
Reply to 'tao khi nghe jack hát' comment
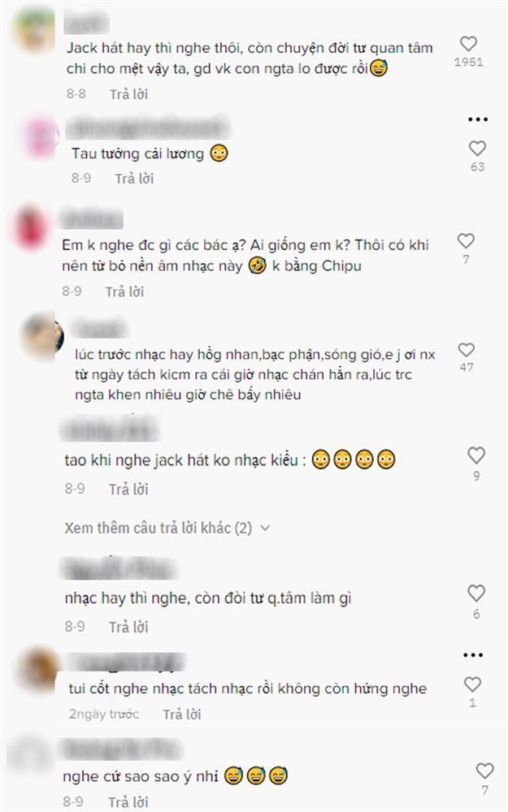coord(128,489)
